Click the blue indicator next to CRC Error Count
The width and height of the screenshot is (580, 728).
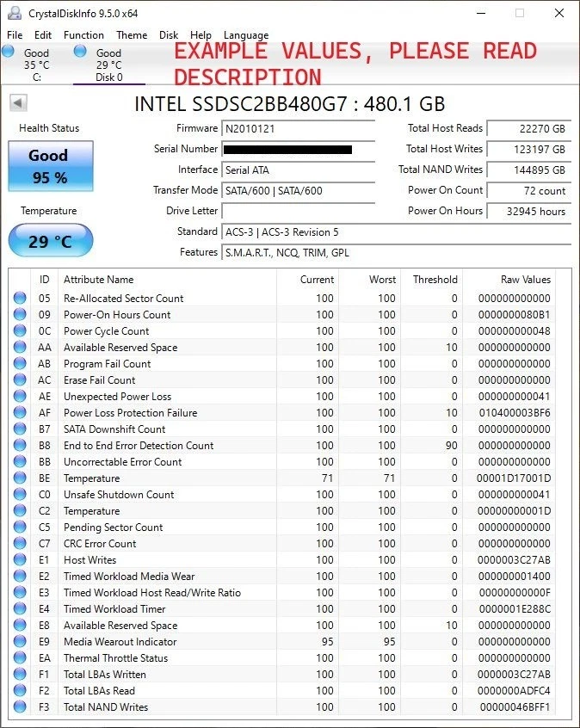pyautogui.click(x=20, y=544)
